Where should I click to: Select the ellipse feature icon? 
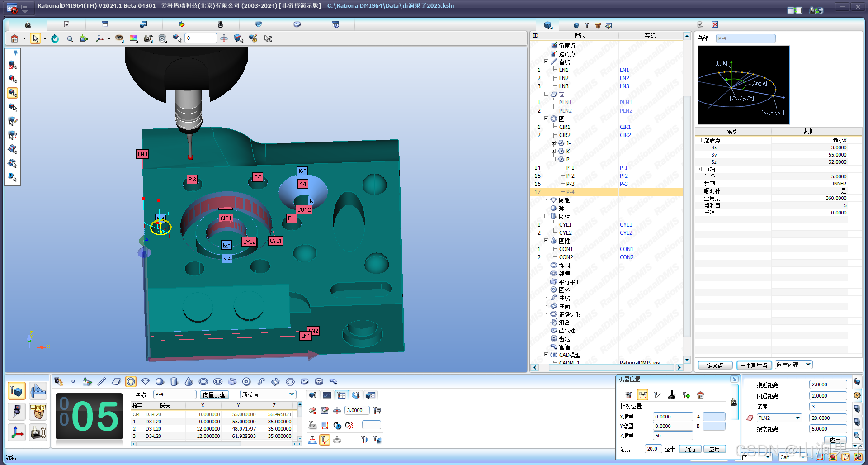click(203, 381)
